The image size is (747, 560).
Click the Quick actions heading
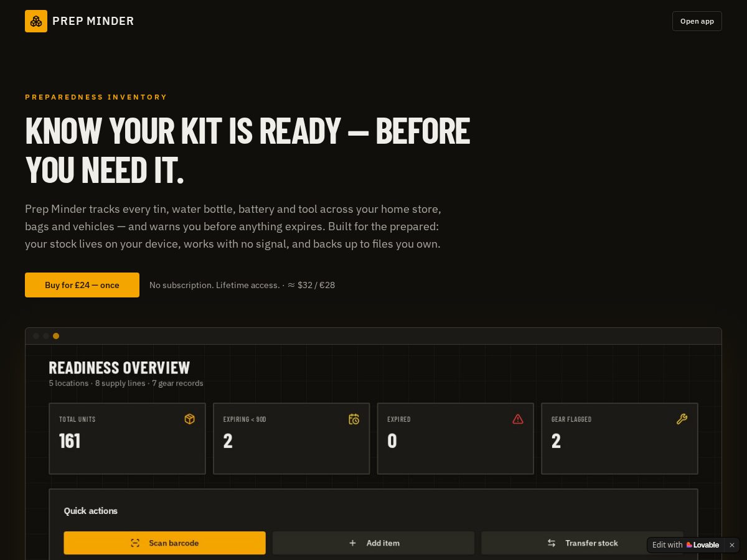point(91,511)
